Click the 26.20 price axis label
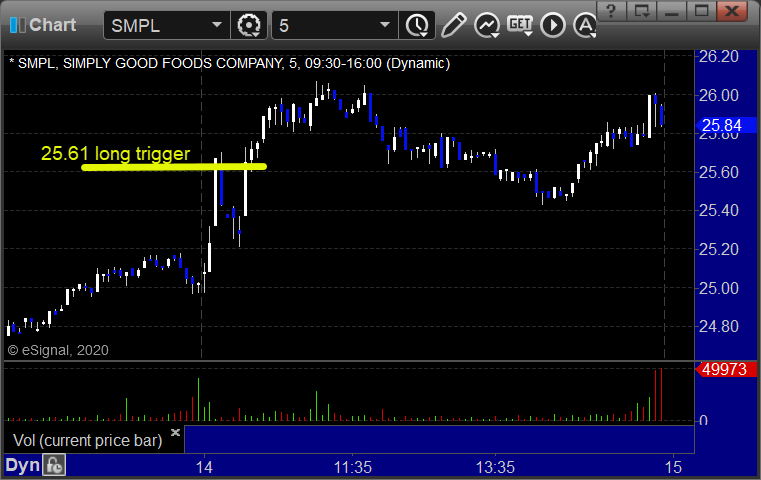Screen dimensions: 761x480 [719, 57]
